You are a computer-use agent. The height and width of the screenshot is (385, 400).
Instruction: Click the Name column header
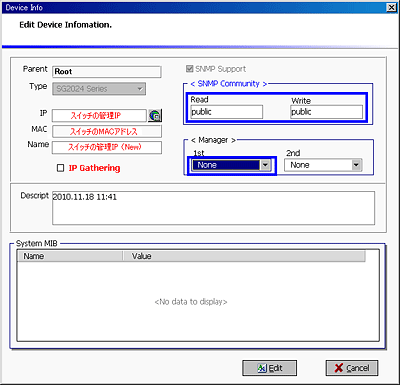[x=70, y=256]
